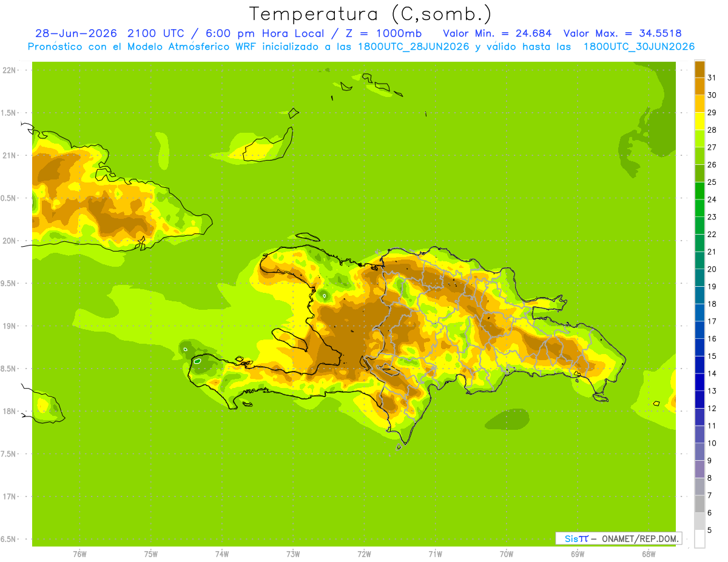The image size is (728, 562).
Task: Click the legend swatch between 15 and 16
Action: [699, 347]
